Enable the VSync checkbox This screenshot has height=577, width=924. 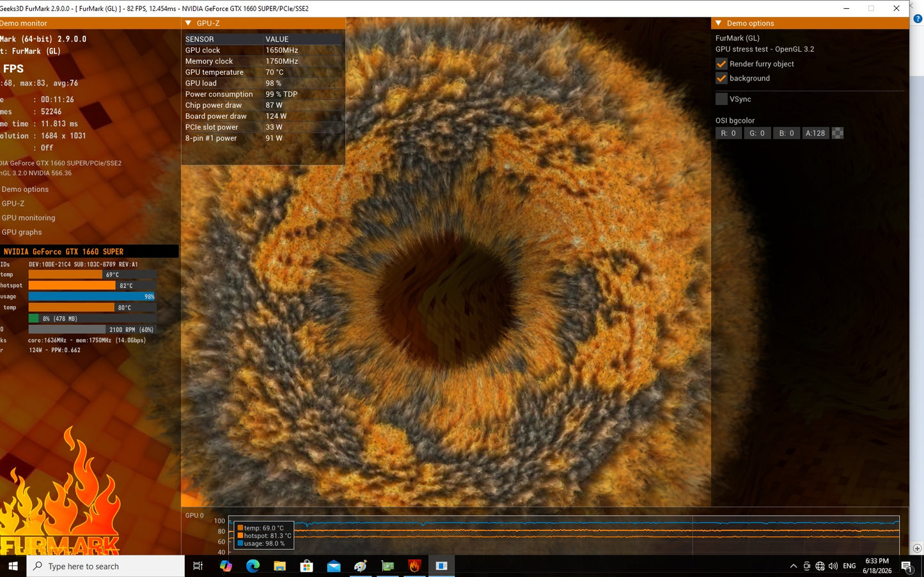click(721, 99)
